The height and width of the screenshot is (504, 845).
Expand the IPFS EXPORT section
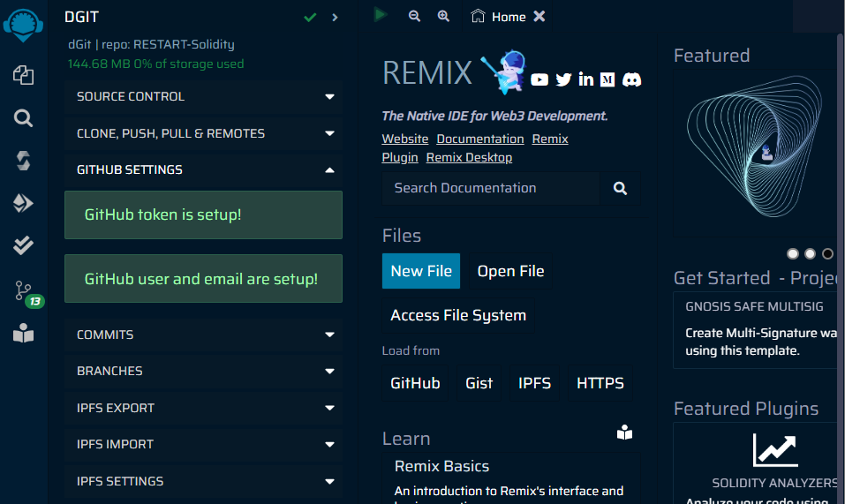click(203, 408)
